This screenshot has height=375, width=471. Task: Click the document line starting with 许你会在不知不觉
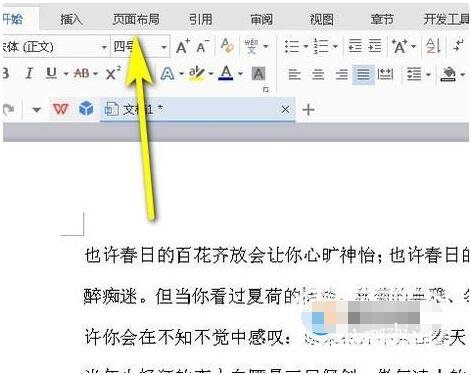(x=275, y=337)
